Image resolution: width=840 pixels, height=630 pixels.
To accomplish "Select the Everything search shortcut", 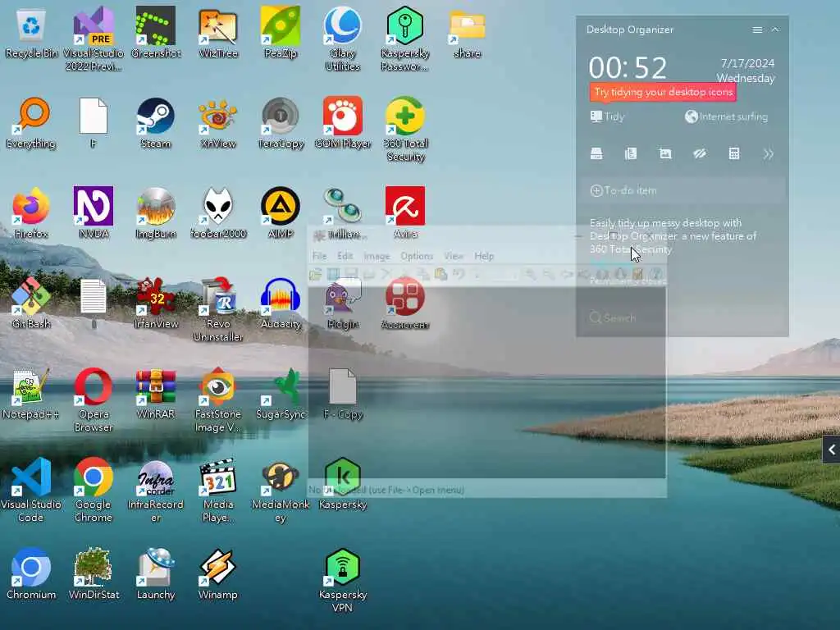I will click(x=31, y=123).
